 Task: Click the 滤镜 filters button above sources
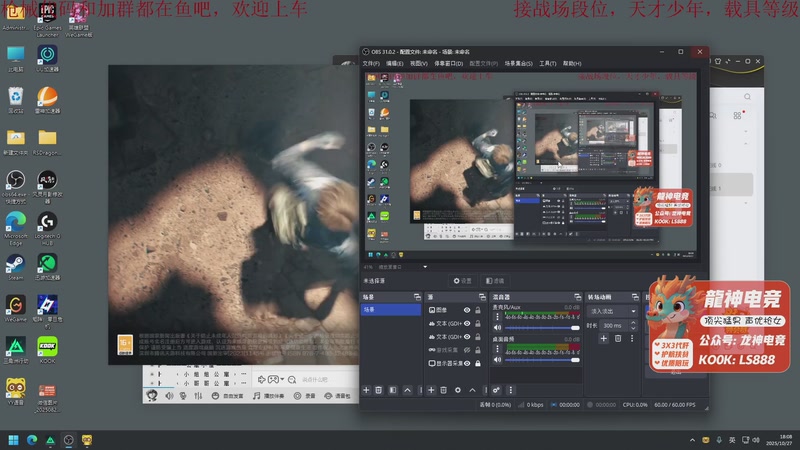(x=495, y=281)
